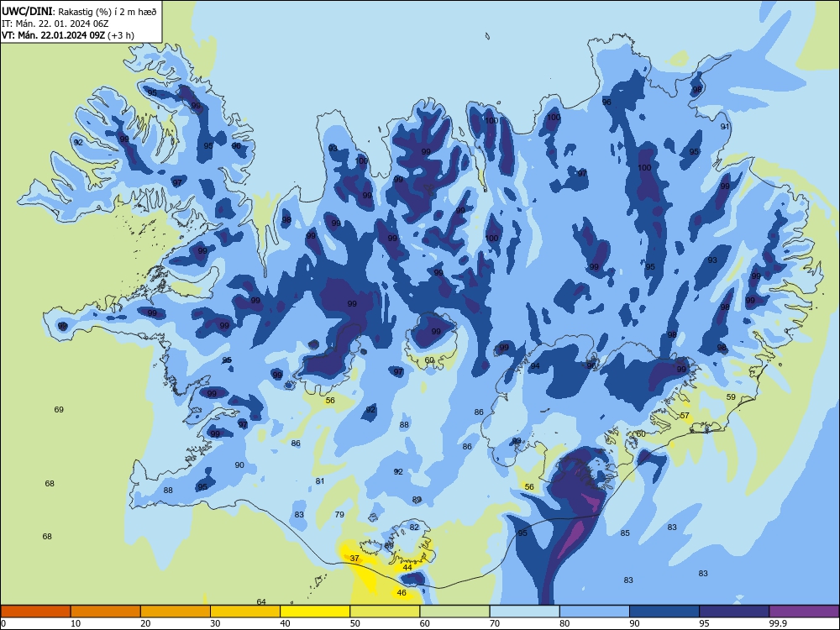The width and height of the screenshot is (840, 630).
Task: Pick the medium blue 80–90 legend block
Action: [595, 612]
